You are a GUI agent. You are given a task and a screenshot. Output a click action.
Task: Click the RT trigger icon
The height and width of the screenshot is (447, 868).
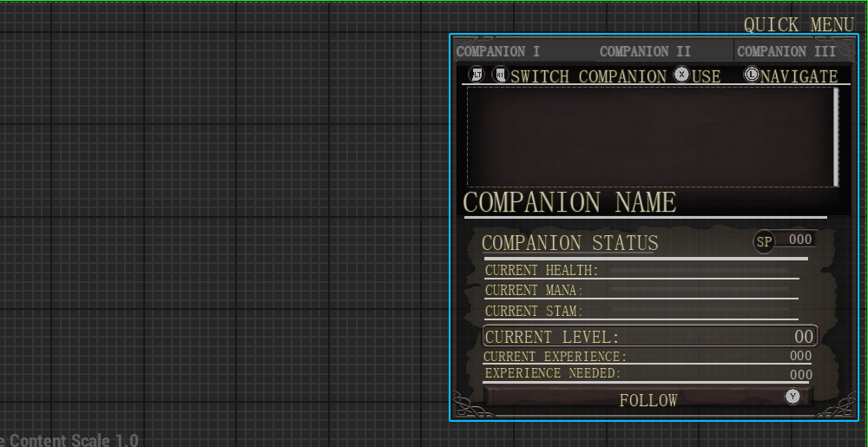[500, 74]
